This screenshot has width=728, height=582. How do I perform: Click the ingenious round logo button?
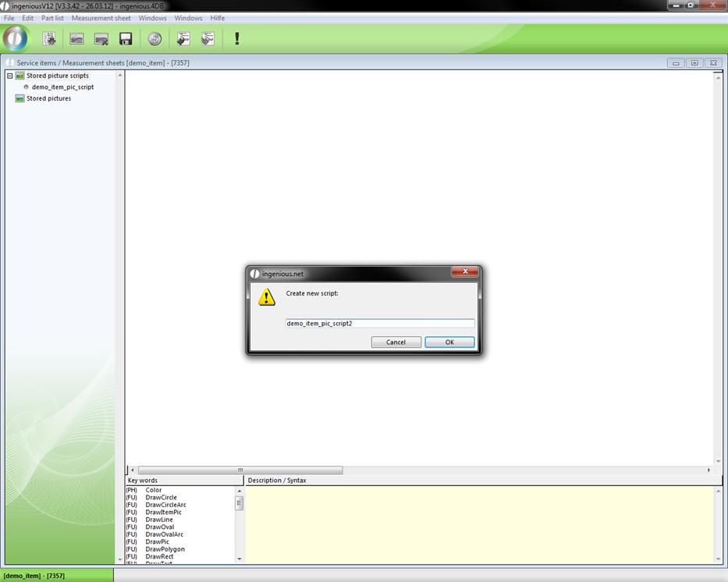tap(15, 38)
